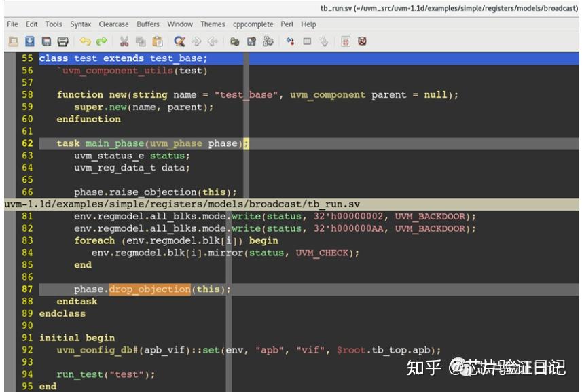Click 'initial begin' on line 91
Screen dimensions: 582x392
click(x=77, y=338)
